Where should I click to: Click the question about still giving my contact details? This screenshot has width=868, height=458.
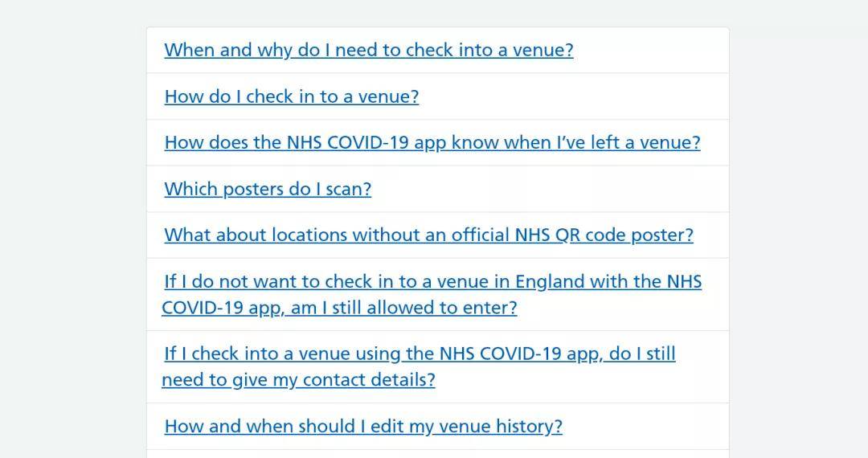[x=419, y=366]
